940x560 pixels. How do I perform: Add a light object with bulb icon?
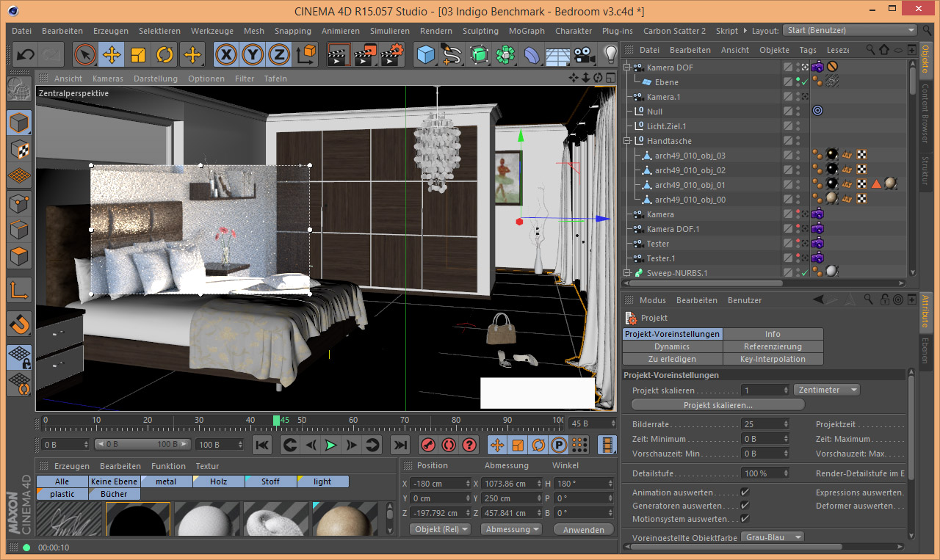click(610, 55)
